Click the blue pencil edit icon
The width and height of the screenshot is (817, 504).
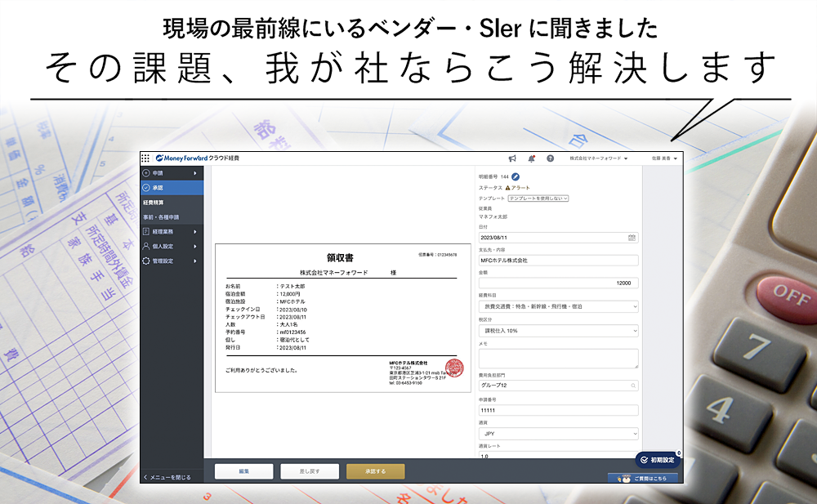[x=516, y=176]
